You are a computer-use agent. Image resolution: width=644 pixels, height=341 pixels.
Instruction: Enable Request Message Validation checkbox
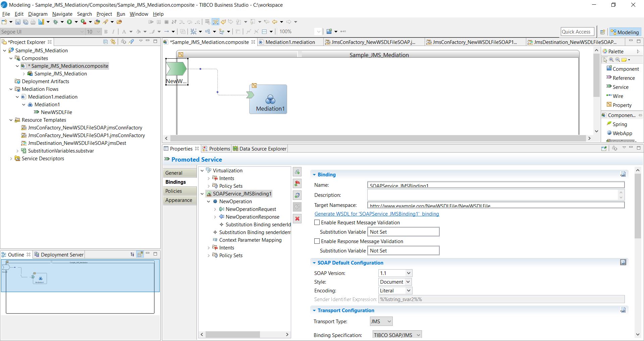[317, 222]
